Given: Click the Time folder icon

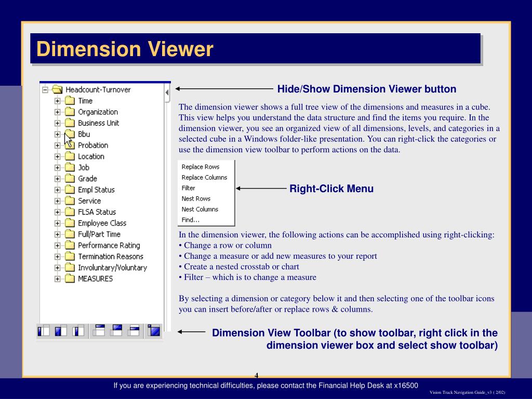Looking at the screenshot, I should [70, 101].
